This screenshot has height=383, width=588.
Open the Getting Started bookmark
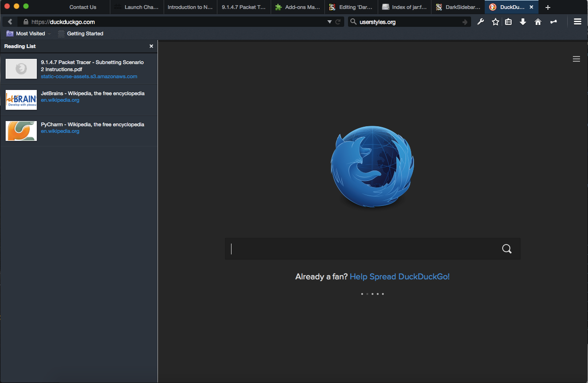pos(81,33)
